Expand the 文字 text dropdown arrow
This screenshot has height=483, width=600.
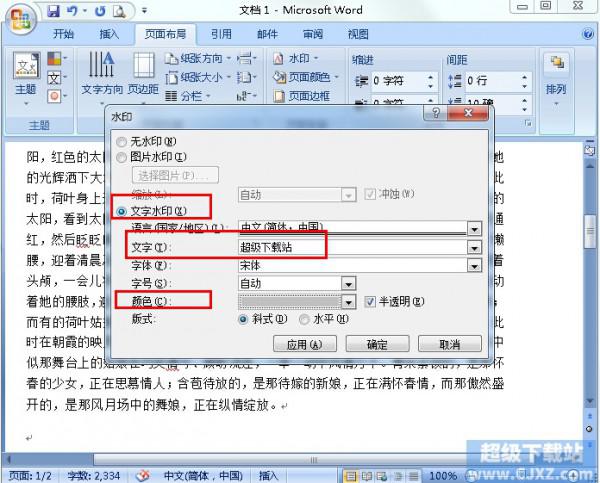(474, 248)
